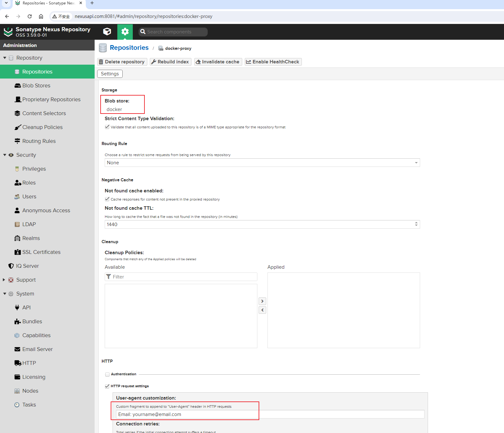This screenshot has width=504, height=433.
Task: Click the browser back arrow
Action: tap(7, 16)
